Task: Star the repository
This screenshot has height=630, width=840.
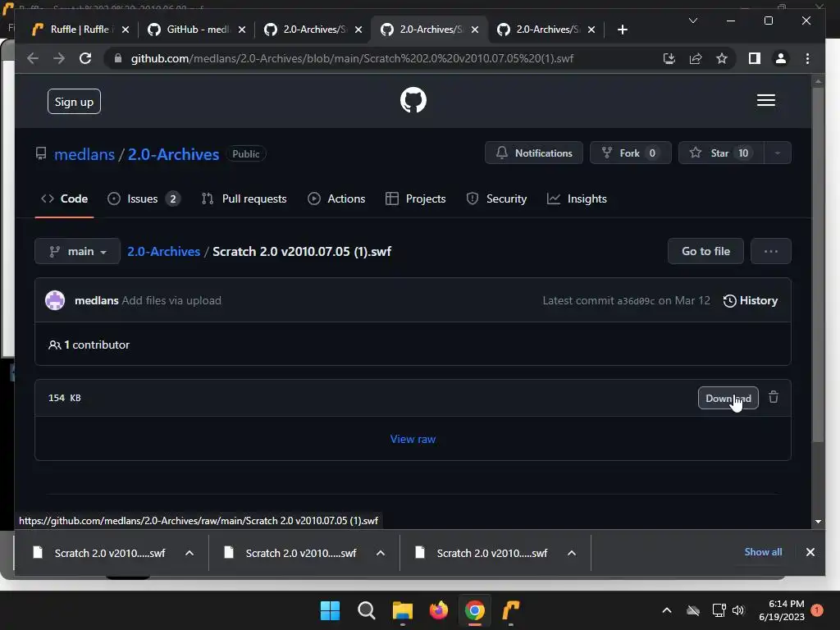Action: pos(721,153)
